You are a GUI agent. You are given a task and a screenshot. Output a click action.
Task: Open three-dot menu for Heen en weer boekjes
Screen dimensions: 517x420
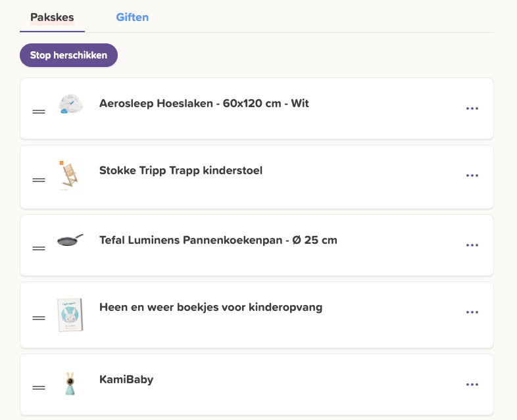coord(472,312)
